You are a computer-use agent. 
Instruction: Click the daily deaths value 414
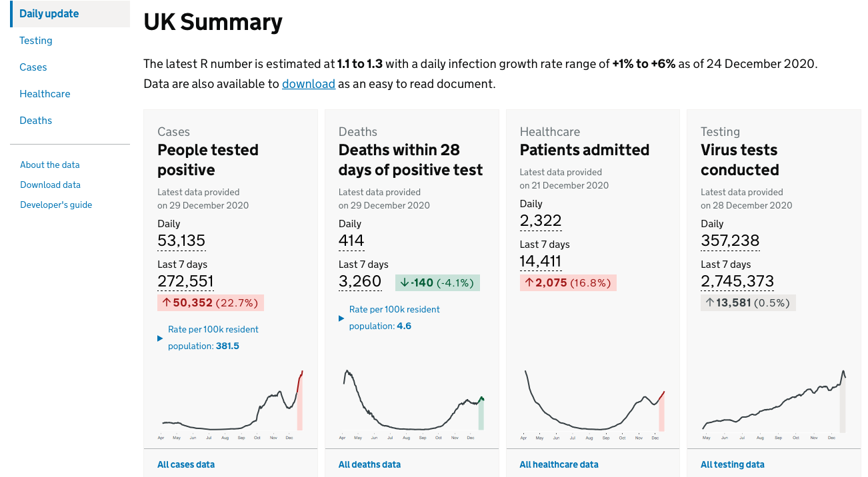(x=351, y=240)
